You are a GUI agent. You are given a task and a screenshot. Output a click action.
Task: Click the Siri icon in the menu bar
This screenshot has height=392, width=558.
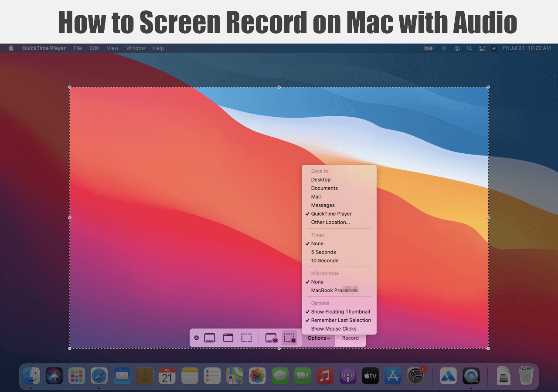(x=494, y=48)
